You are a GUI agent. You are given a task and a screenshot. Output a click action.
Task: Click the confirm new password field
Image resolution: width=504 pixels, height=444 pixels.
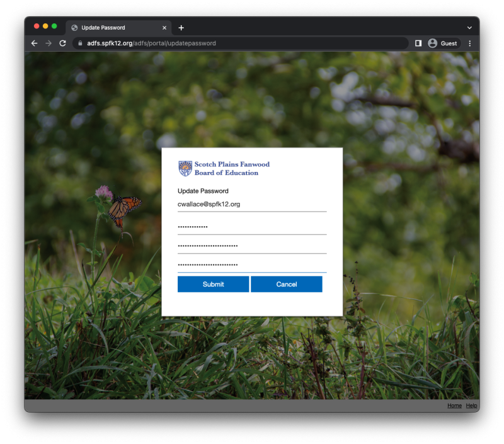click(x=251, y=263)
